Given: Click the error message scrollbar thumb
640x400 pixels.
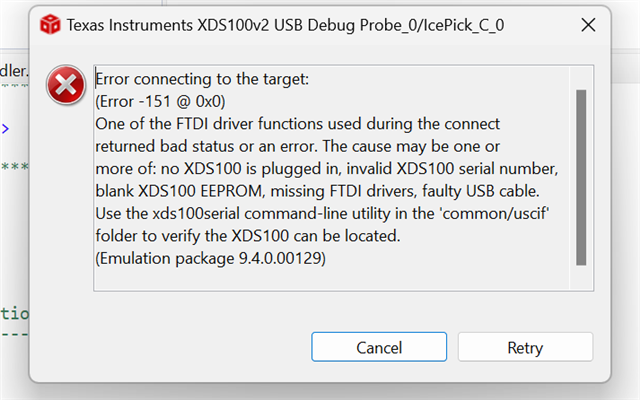Looking at the screenshot, I should 581,178.
